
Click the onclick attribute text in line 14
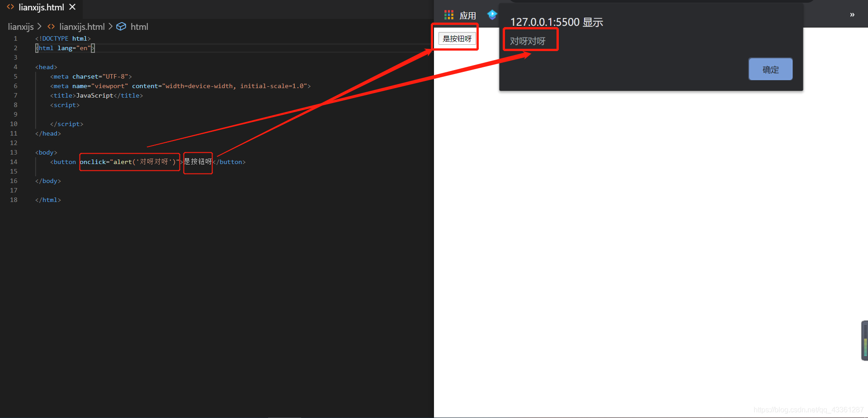pyautogui.click(x=130, y=162)
